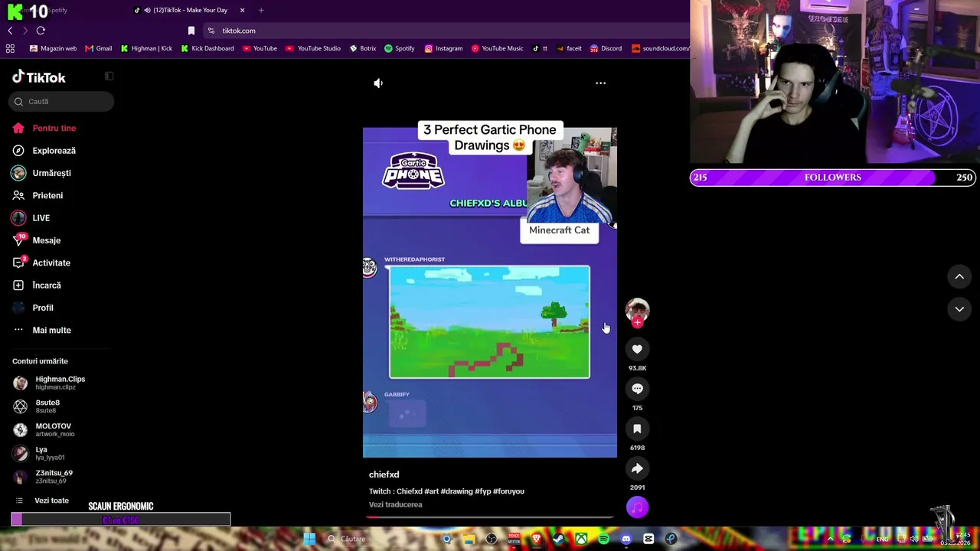Bookmark the page from the toolbar
The image size is (980, 551).
click(191, 31)
